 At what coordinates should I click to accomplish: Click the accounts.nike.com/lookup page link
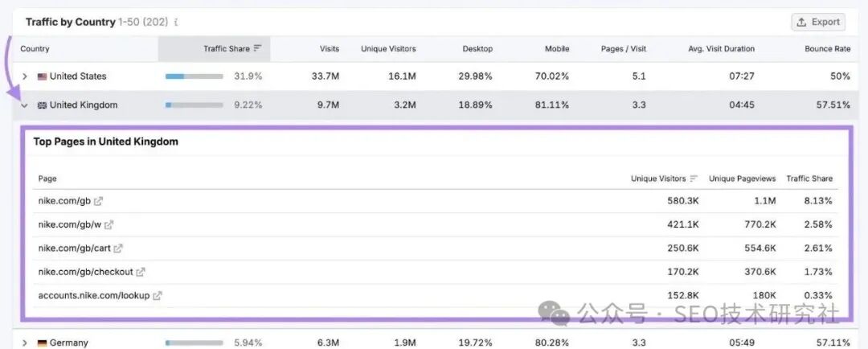[93, 296]
